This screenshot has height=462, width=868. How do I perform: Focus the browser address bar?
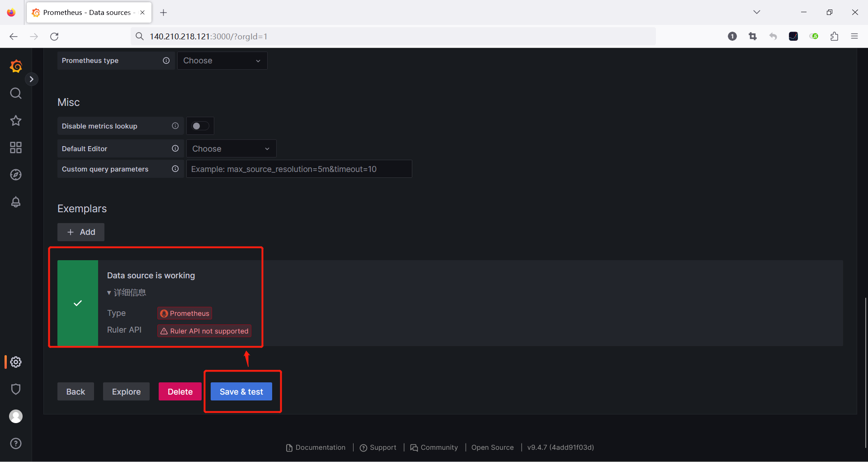click(393, 37)
